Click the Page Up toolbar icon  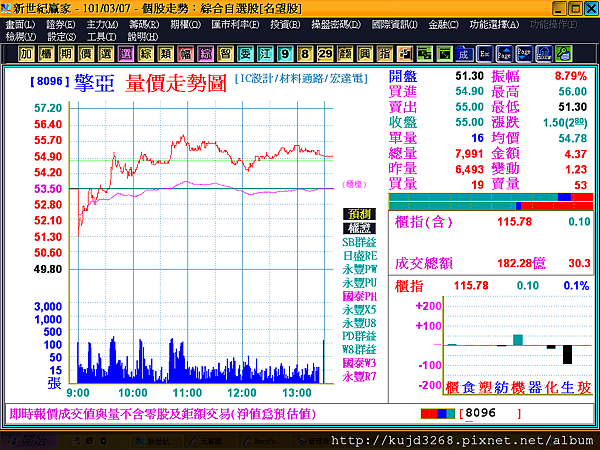tap(504, 54)
